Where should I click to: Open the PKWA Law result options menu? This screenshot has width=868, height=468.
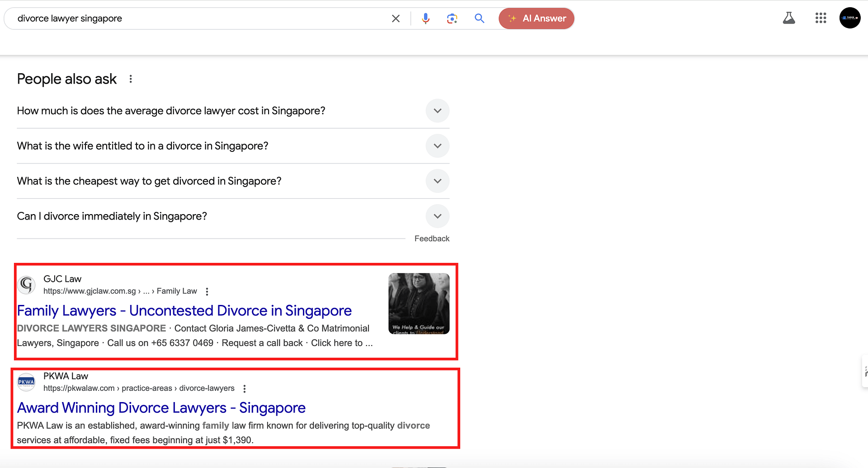pos(245,388)
